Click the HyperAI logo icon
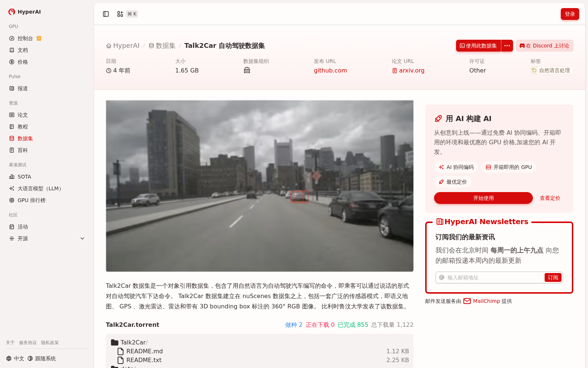The image size is (588, 368). point(12,12)
